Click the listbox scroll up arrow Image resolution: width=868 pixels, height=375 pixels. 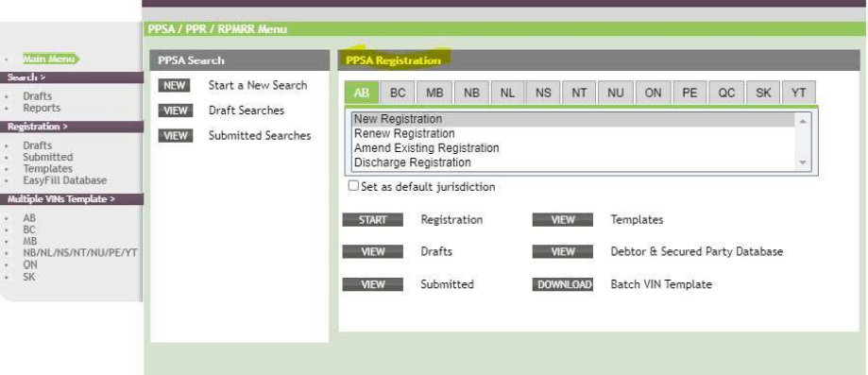[x=802, y=120]
